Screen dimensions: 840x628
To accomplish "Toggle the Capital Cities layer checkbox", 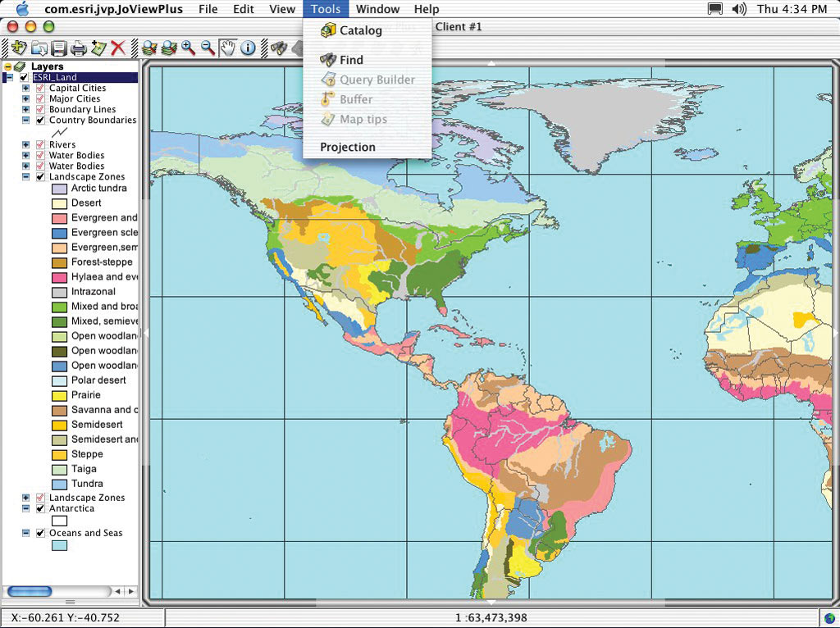I will pyautogui.click(x=40, y=88).
